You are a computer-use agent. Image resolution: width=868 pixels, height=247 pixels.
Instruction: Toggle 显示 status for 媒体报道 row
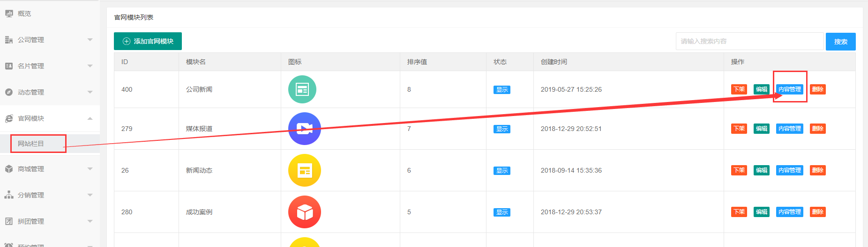click(x=501, y=129)
